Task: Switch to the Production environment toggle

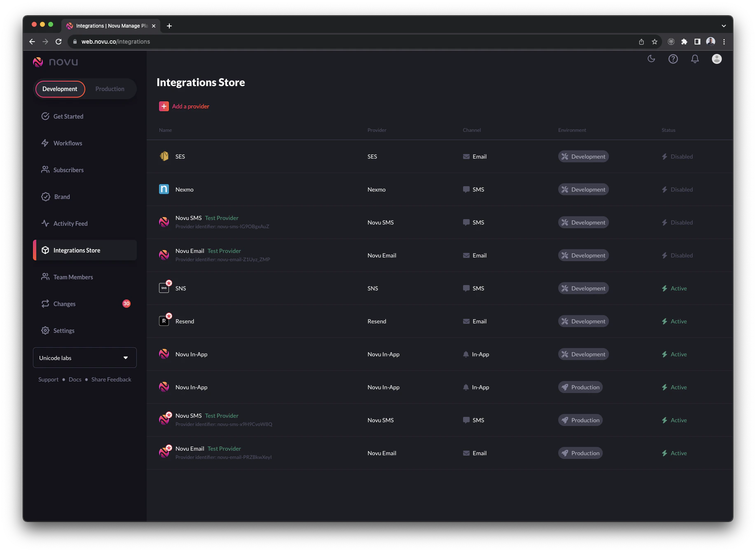Action: pos(110,89)
